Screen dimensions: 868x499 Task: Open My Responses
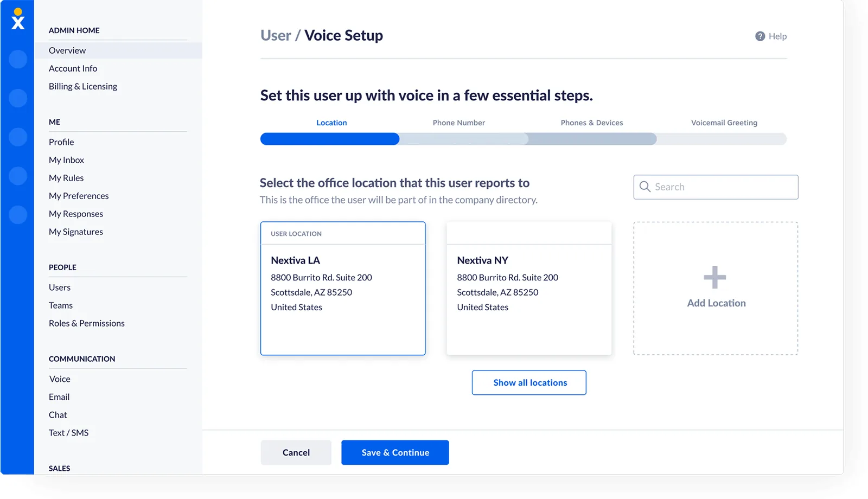point(76,214)
